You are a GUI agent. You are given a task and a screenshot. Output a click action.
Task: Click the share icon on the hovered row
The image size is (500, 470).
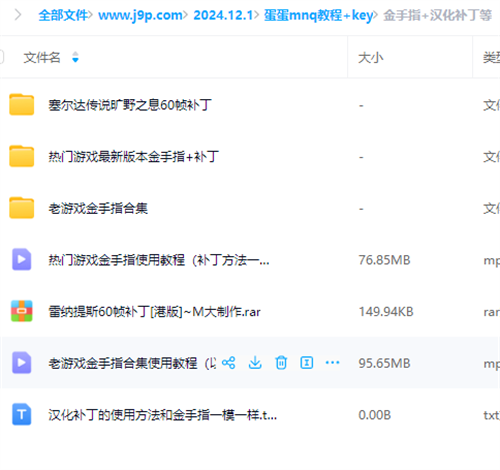tap(229, 363)
